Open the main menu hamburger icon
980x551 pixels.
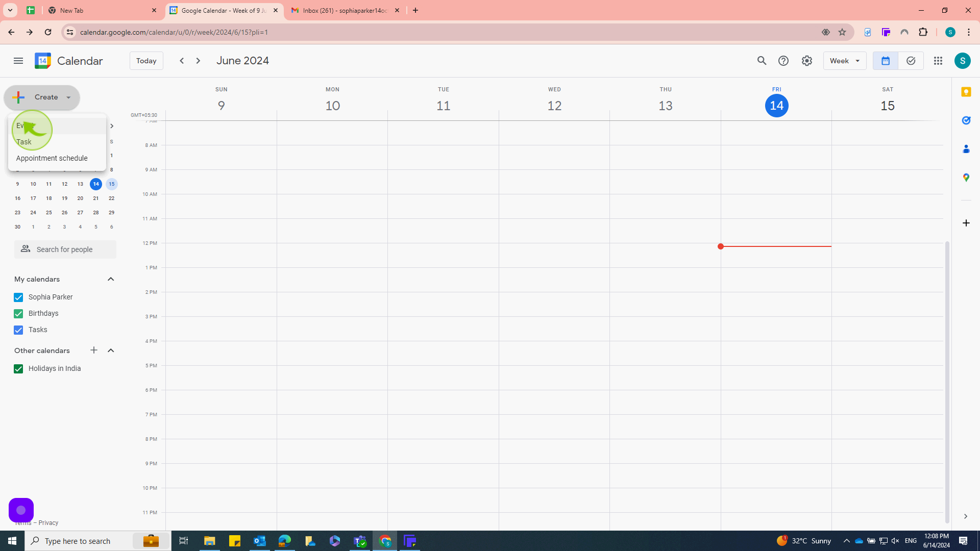coord(18,61)
